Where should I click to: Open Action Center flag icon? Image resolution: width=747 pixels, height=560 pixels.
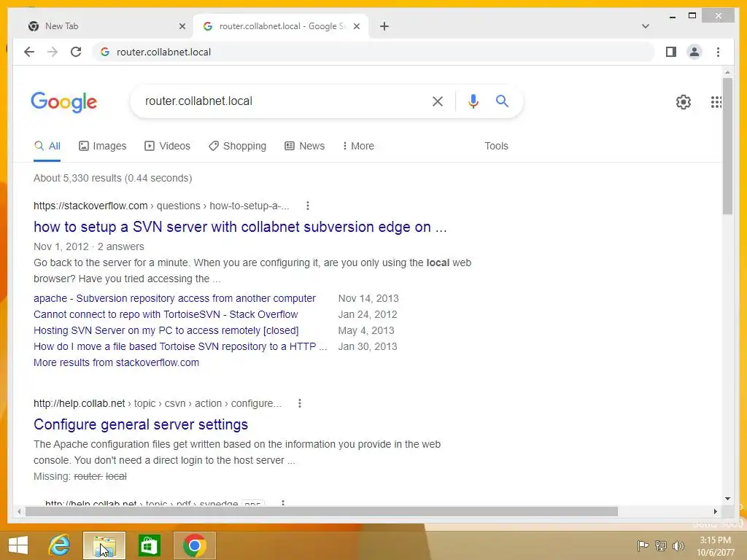pos(643,545)
